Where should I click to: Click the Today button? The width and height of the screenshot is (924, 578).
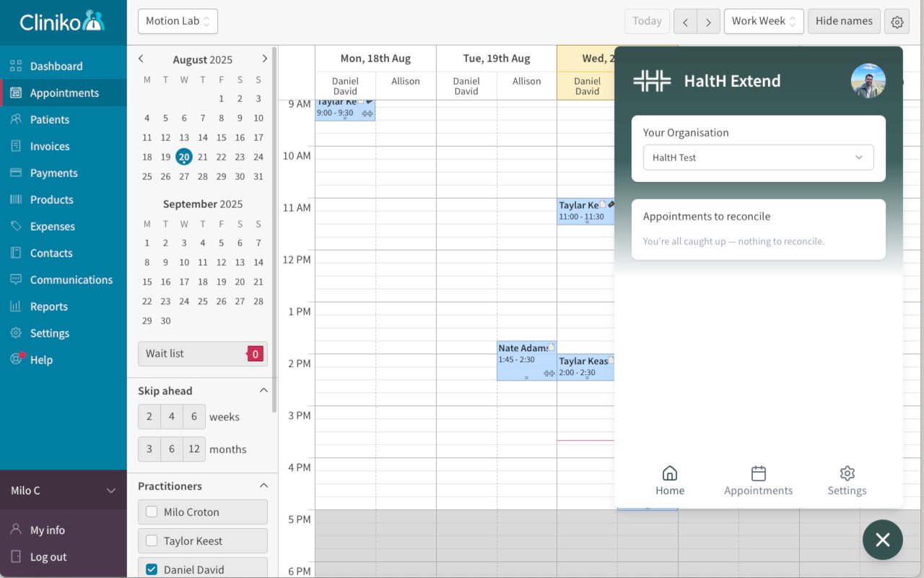click(647, 21)
